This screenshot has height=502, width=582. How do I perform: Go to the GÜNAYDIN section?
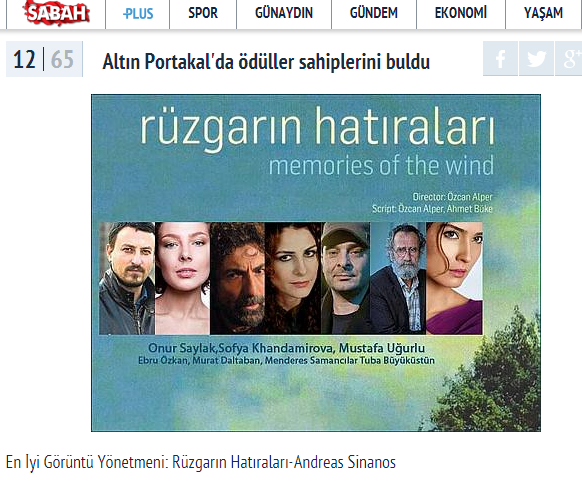[x=284, y=13]
